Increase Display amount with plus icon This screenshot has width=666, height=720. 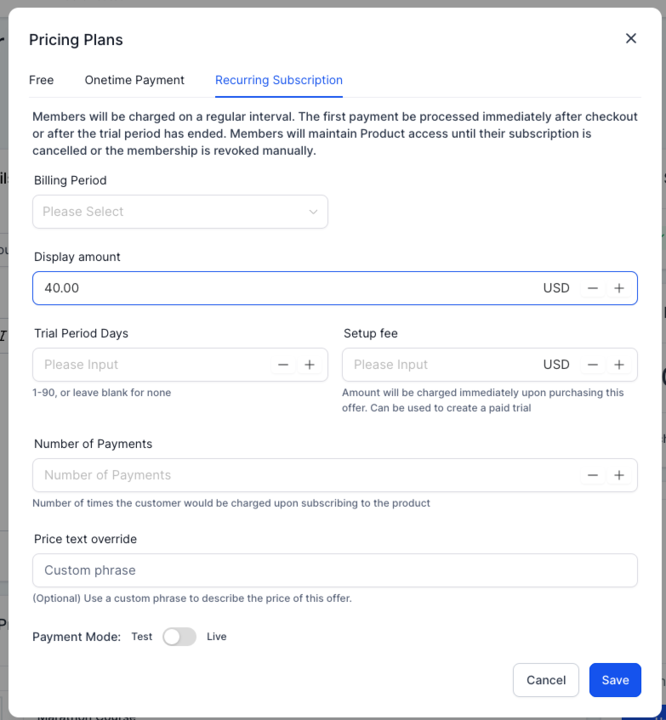point(619,288)
